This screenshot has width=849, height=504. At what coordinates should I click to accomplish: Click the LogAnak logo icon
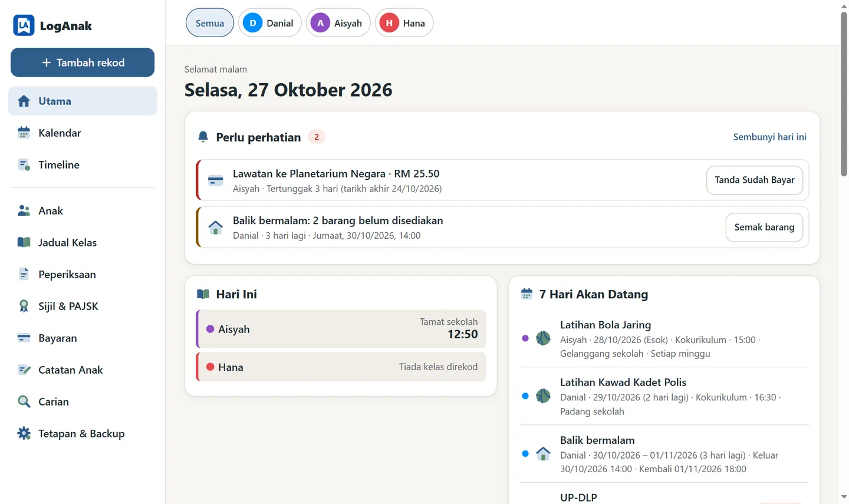tap(24, 25)
